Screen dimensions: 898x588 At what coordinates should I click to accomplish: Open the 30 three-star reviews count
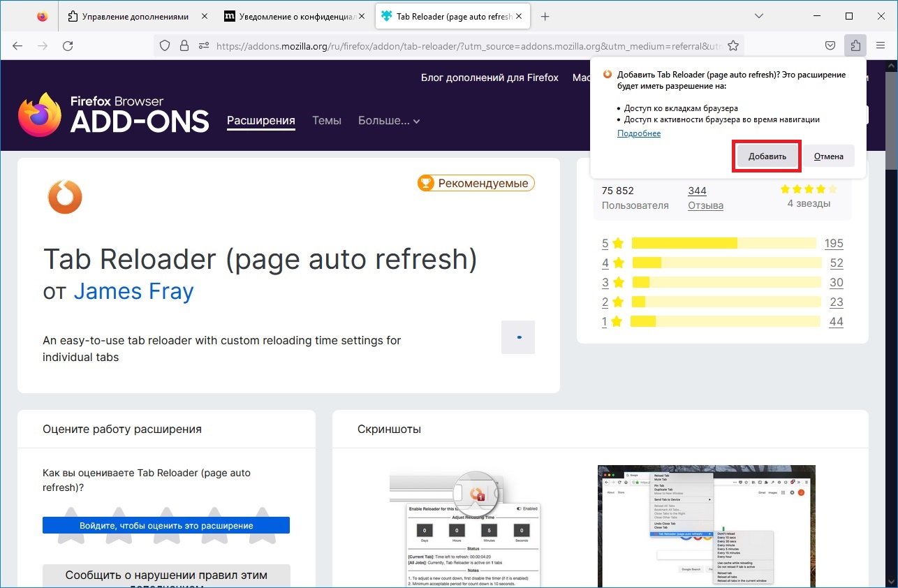pyautogui.click(x=837, y=283)
